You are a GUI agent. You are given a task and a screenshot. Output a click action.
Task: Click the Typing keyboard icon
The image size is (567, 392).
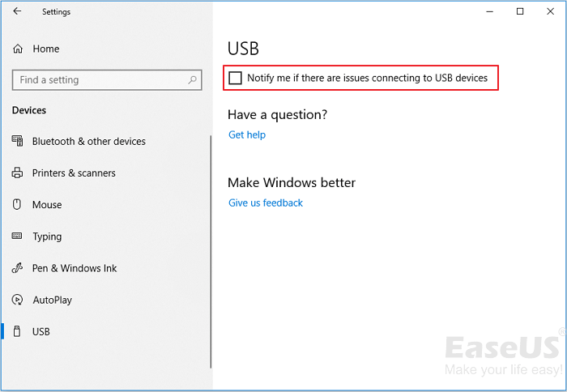coord(17,236)
